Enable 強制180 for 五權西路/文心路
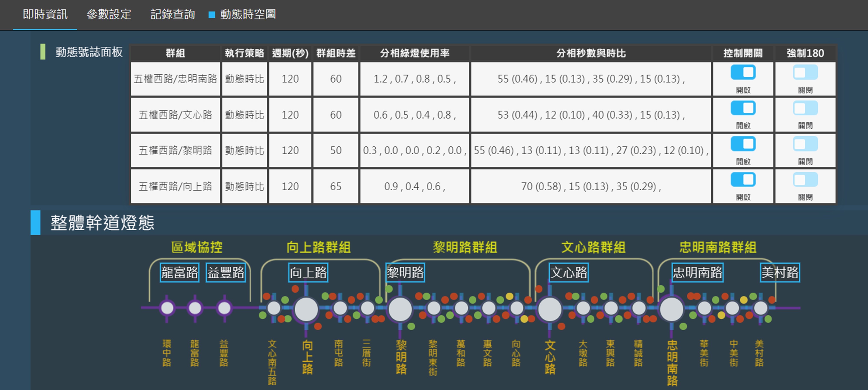The height and width of the screenshot is (390, 868). pyautogui.click(x=805, y=108)
